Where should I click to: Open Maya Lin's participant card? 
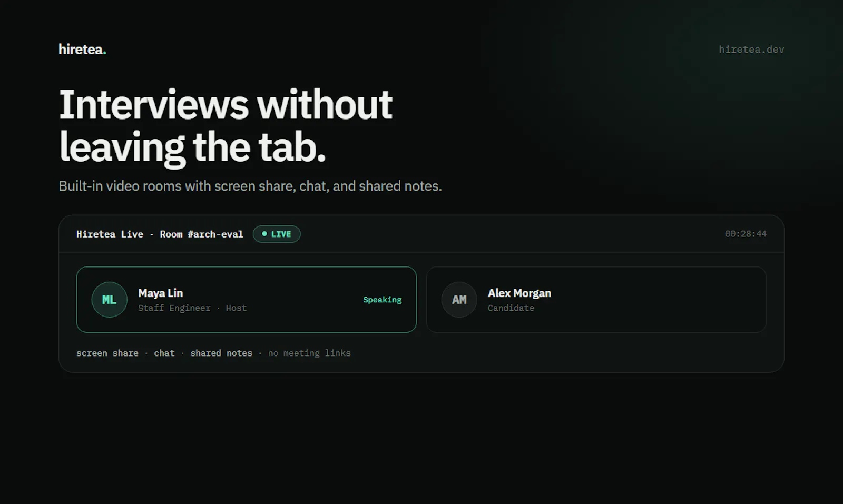(247, 300)
